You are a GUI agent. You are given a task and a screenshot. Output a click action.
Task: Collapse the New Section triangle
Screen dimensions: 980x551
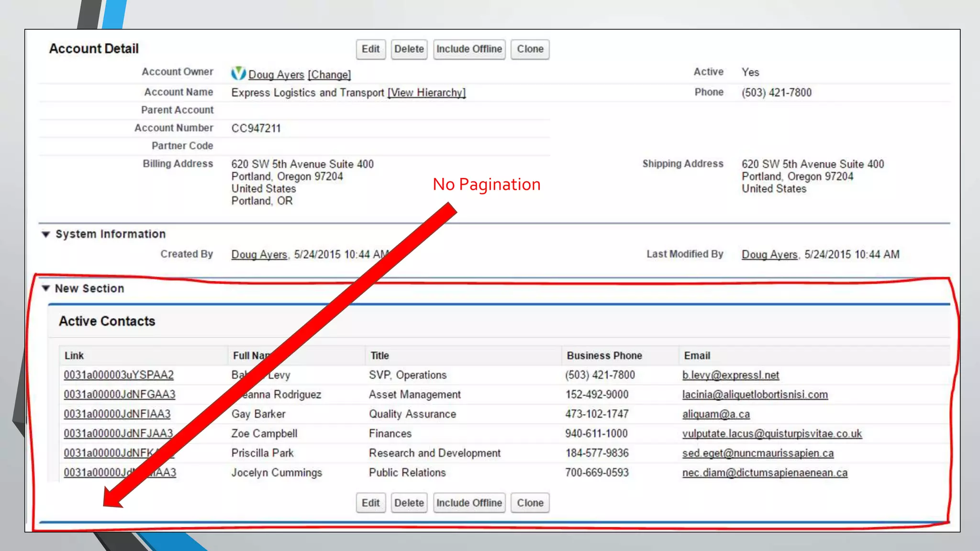point(46,288)
